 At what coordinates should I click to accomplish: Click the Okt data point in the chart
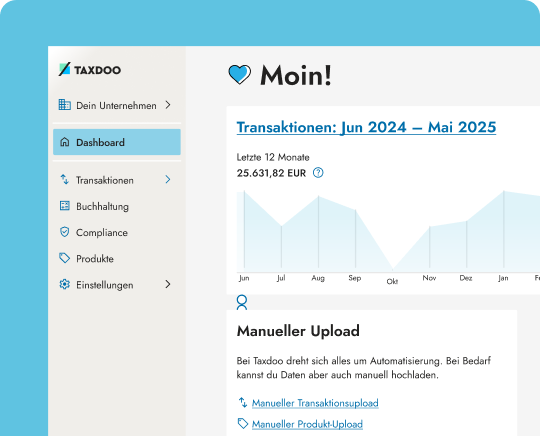[393, 269]
